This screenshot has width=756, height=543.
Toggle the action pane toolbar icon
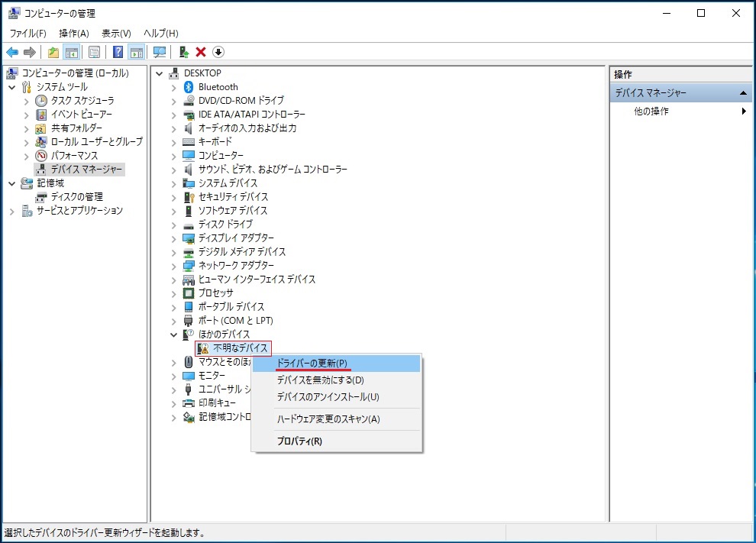pos(137,52)
